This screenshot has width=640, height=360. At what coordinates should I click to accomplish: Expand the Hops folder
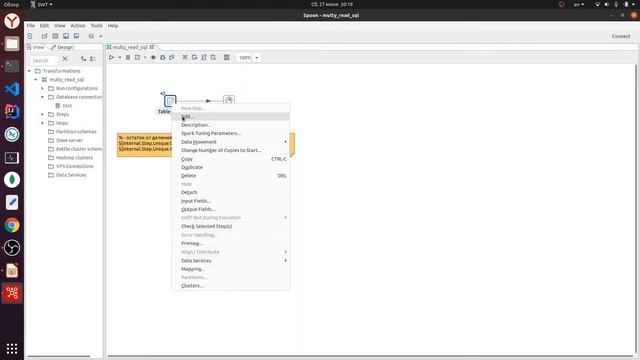(x=42, y=123)
